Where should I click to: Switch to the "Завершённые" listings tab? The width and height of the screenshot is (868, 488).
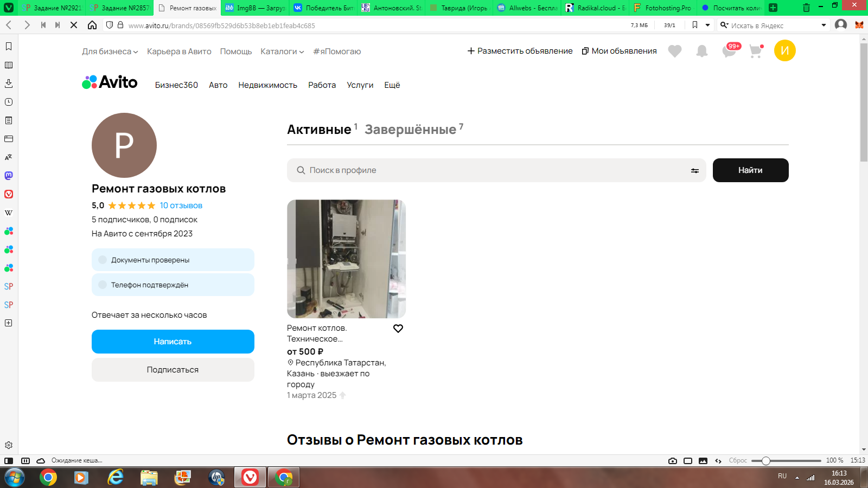[x=411, y=130]
